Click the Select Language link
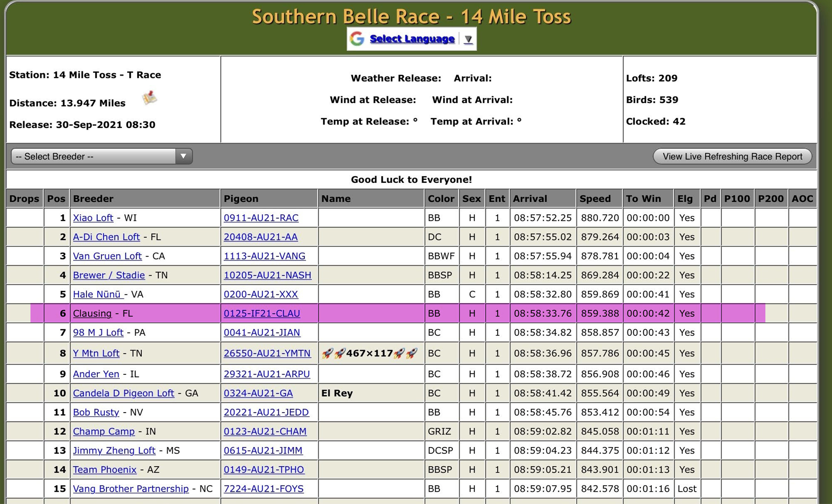Viewport: 832px width, 504px height. [412, 39]
